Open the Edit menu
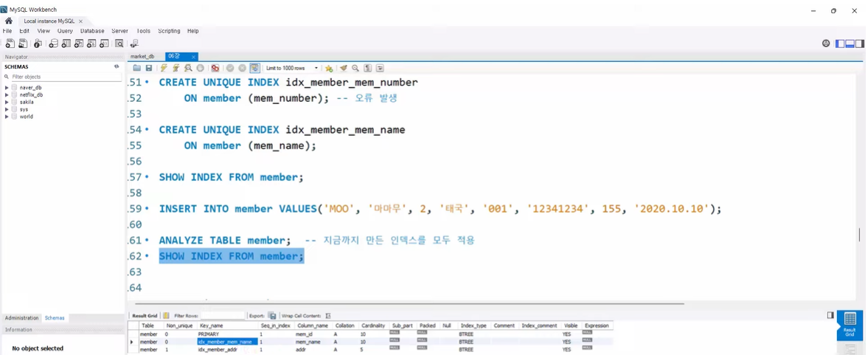The width and height of the screenshot is (868, 355). click(24, 31)
